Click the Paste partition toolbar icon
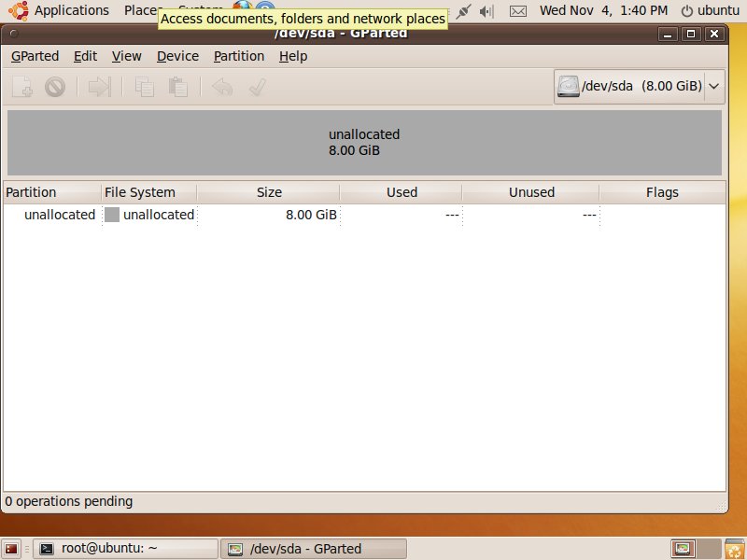The height and width of the screenshot is (560, 747). tap(177, 87)
